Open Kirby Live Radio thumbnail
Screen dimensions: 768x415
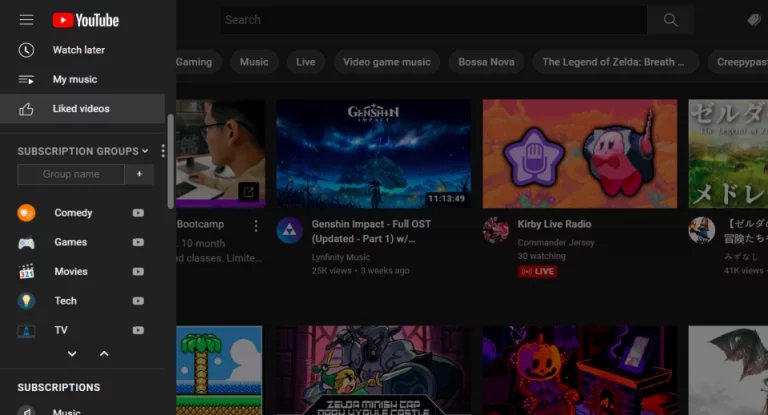pos(580,154)
